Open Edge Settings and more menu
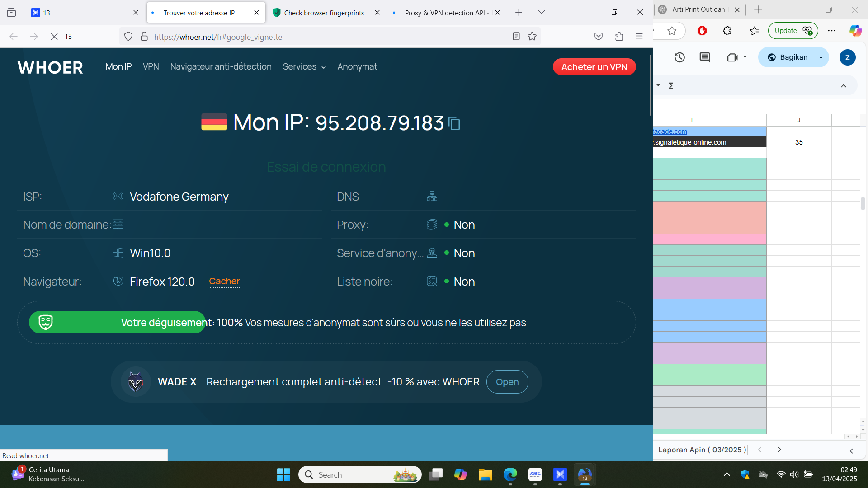The height and width of the screenshot is (488, 868). [x=832, y=31]
